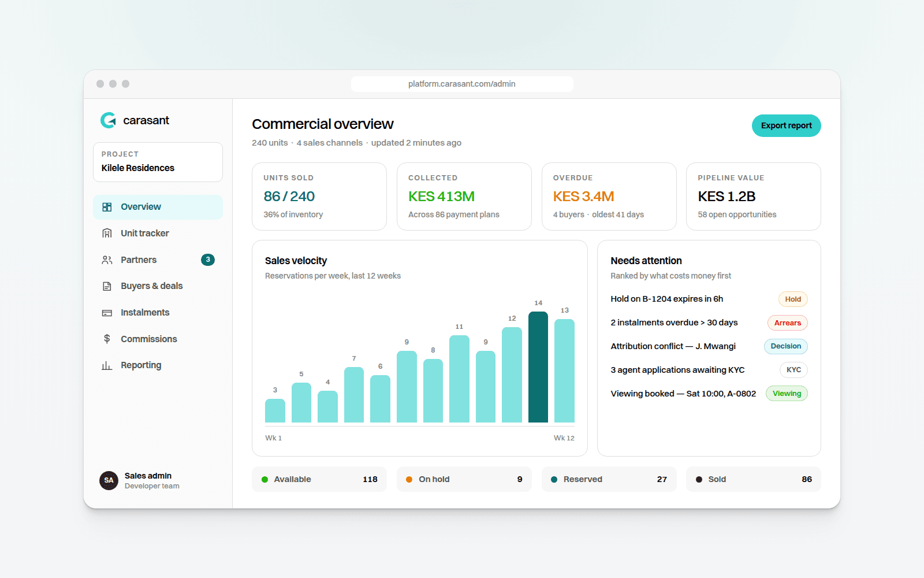This screenshot has width=924, height=578.
Task: Click the Units Sold card
Action: pyautogui.click(x=319, y=197)
